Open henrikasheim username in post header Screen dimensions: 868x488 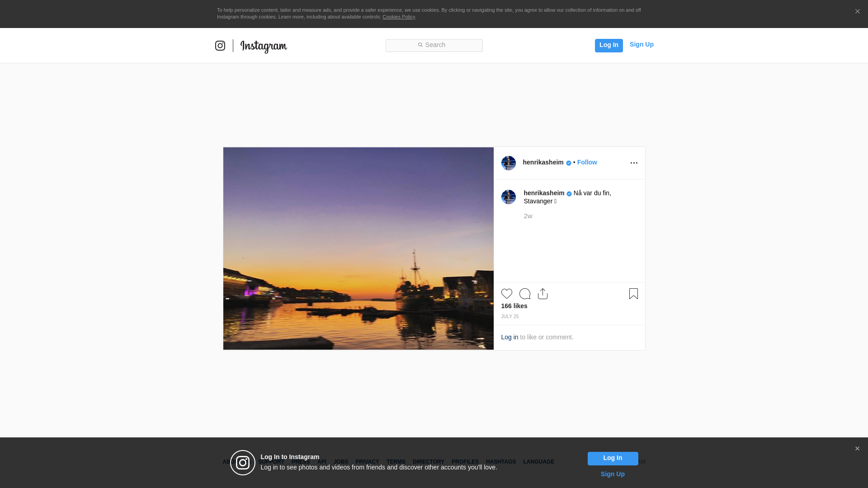[543, 162]
